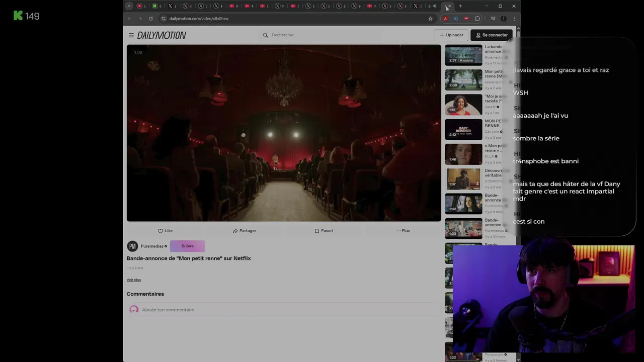Image resolution: width=644 pixels, height=362 pixels.
Task: Open the 2:37 À suivre video thumbnail
Action: 463,55
